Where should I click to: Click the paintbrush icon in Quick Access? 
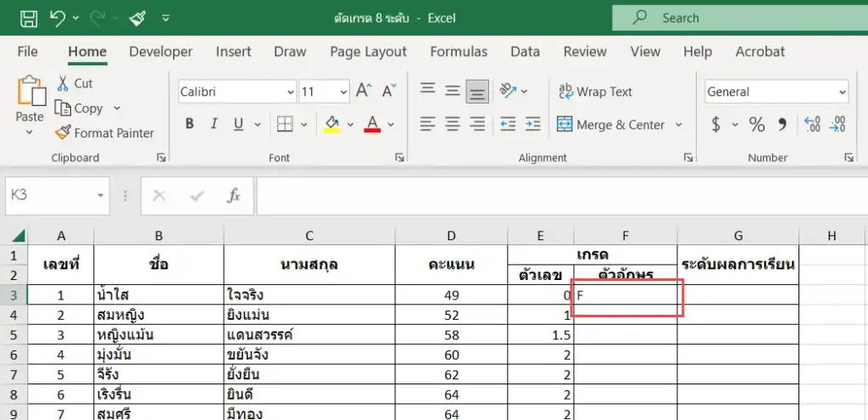136,19
